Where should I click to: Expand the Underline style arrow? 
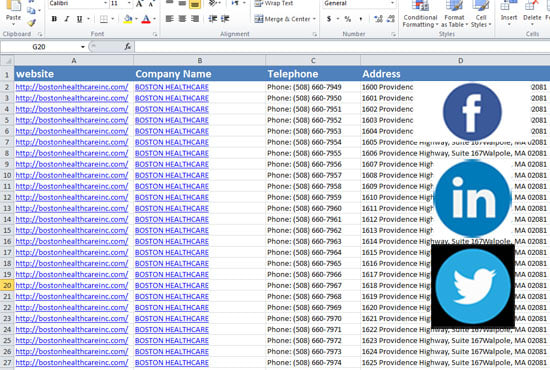coord(88,19)
